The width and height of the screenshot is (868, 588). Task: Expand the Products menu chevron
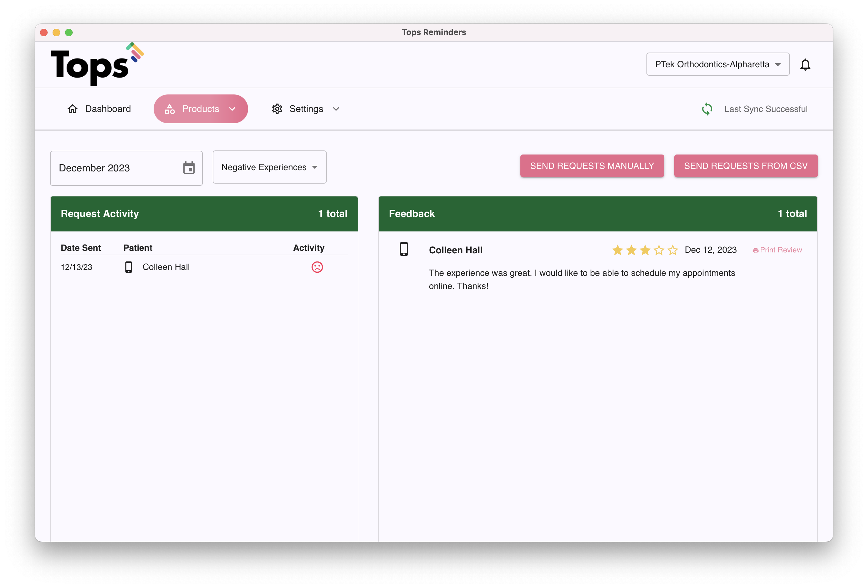[232, 109]
